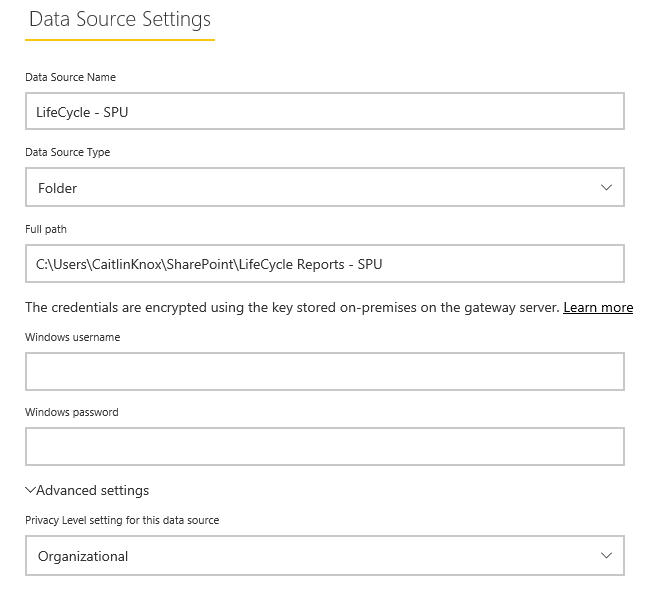Click the 'Windows password' label text
The width and height of the screenshot is (662, 604).
coord(72,412)
